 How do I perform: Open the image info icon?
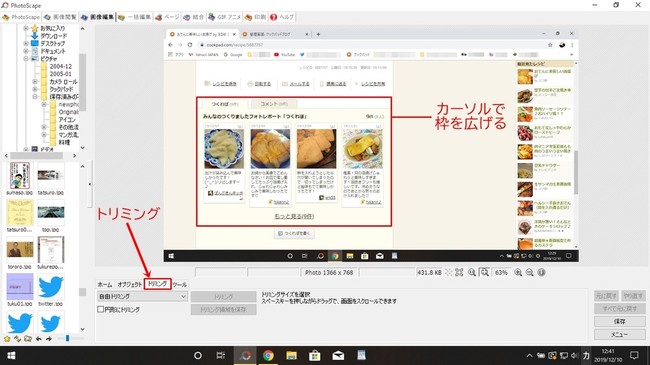(x=541, y=273)
